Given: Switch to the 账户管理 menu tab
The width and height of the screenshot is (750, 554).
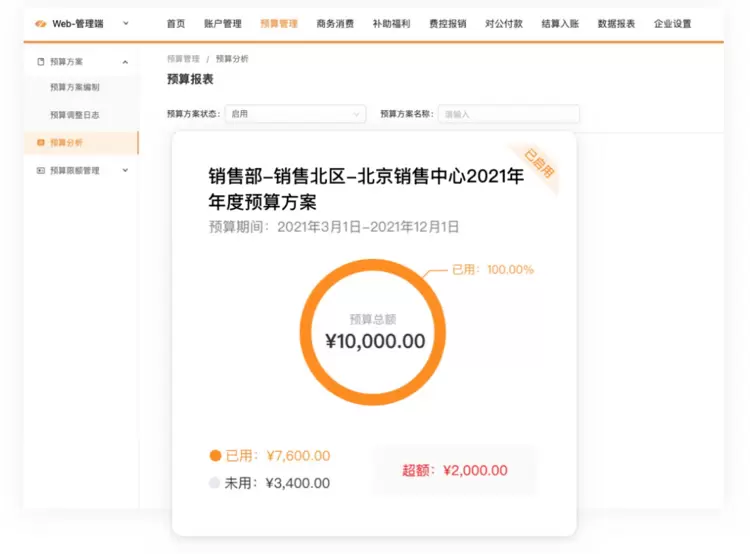Looking at the screenshot, I should click(x=222, y=23).
